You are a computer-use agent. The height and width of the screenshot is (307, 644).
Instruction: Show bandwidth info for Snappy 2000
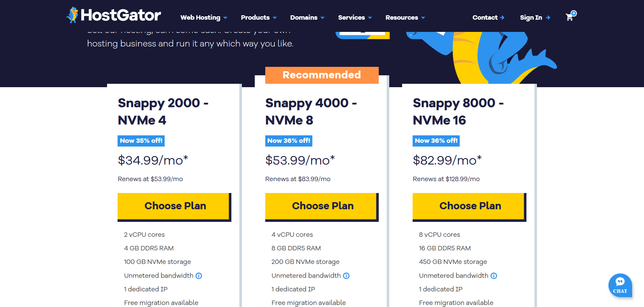click(199, 276)
